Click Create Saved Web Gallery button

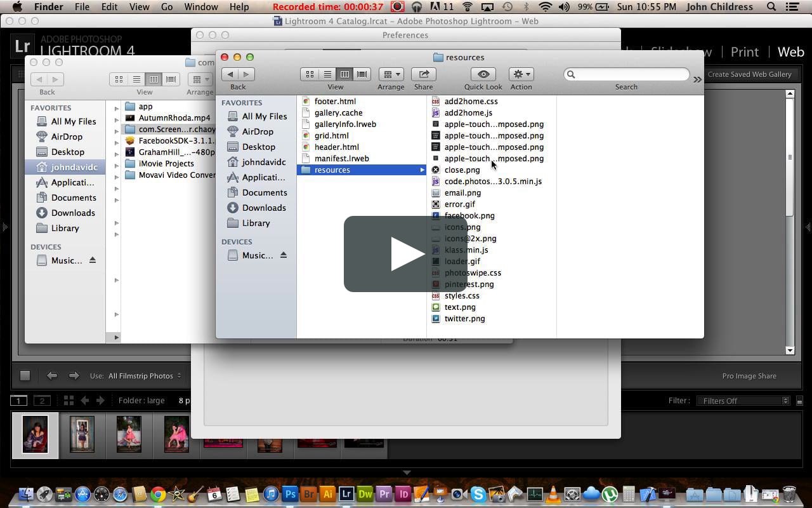[750, 74]
